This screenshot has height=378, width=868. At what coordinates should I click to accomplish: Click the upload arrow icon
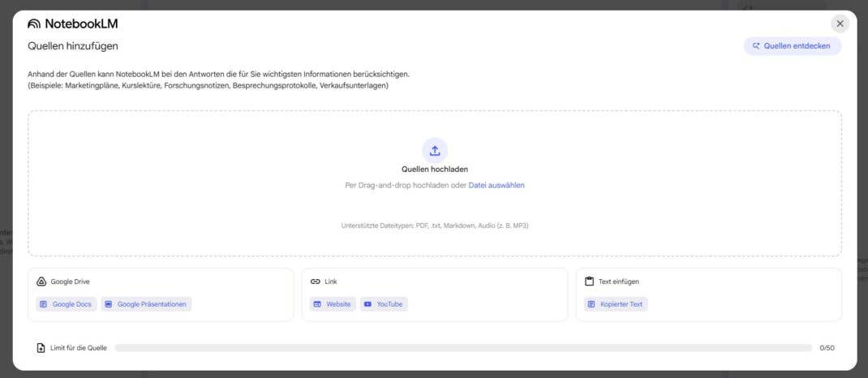(435, 151)
